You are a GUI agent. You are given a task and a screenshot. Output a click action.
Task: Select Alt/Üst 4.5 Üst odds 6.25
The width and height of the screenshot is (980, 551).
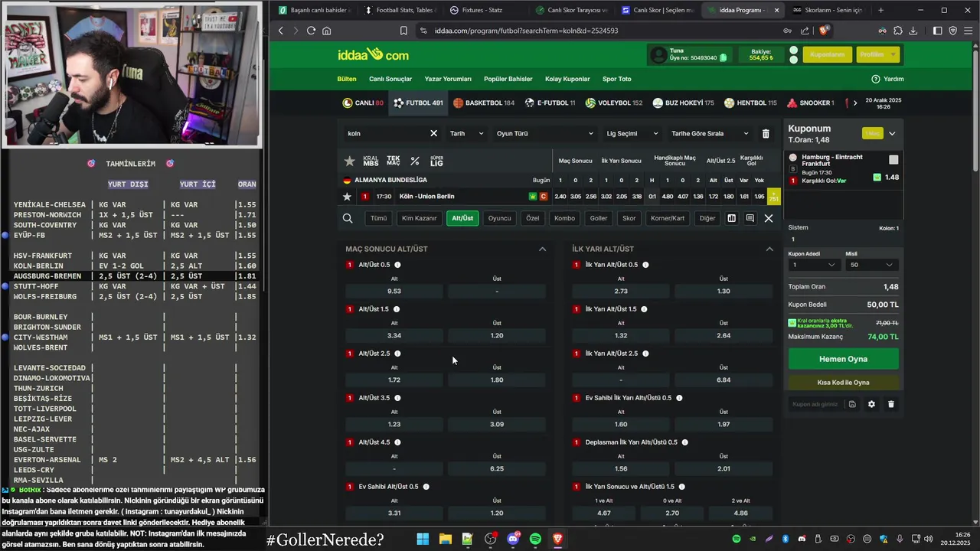(x=497, y=468)
